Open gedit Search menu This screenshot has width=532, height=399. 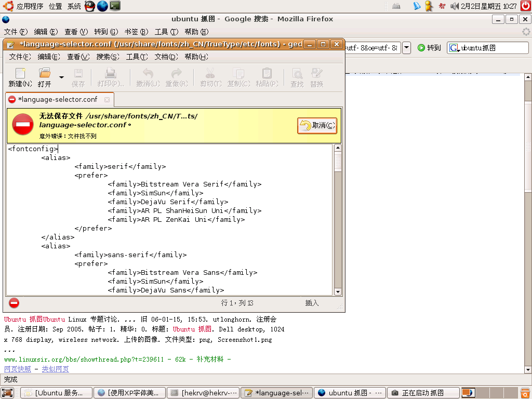(x=108, y=57)
